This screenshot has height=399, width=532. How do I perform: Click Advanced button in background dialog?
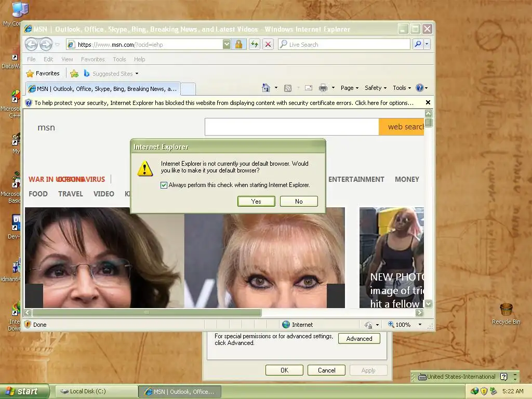pos(359,339)
